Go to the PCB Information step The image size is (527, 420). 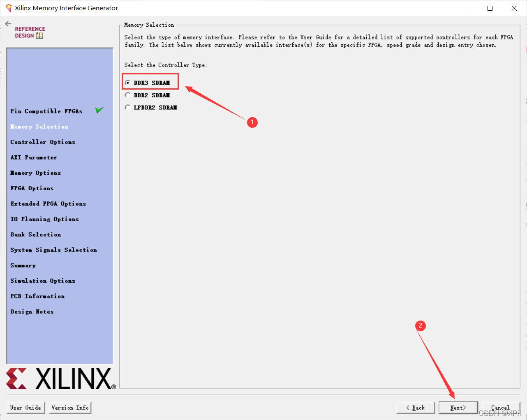pos(37,296)
